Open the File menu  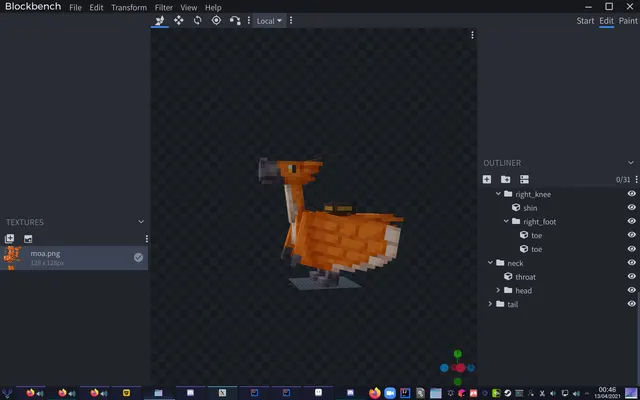pos(75,8)
